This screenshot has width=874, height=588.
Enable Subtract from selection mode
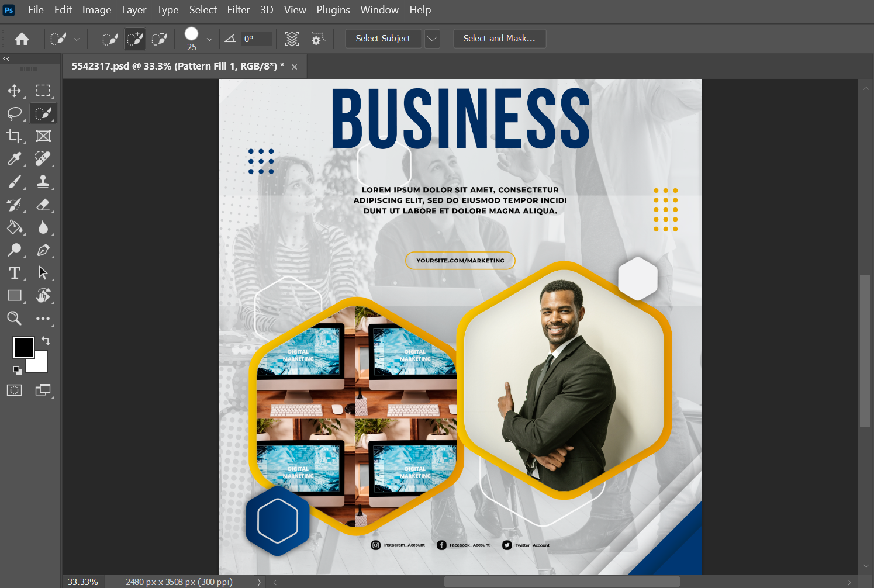pos(160,39)
